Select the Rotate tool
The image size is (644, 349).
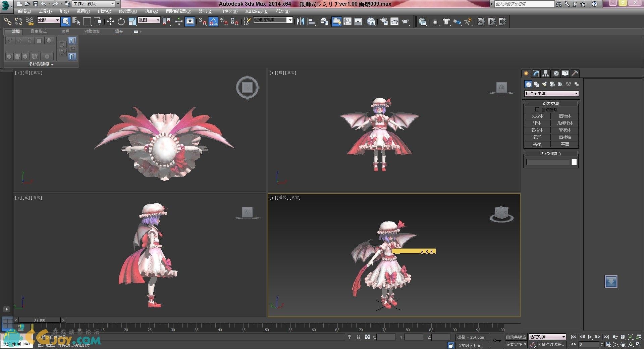click(x=121, y=21)
